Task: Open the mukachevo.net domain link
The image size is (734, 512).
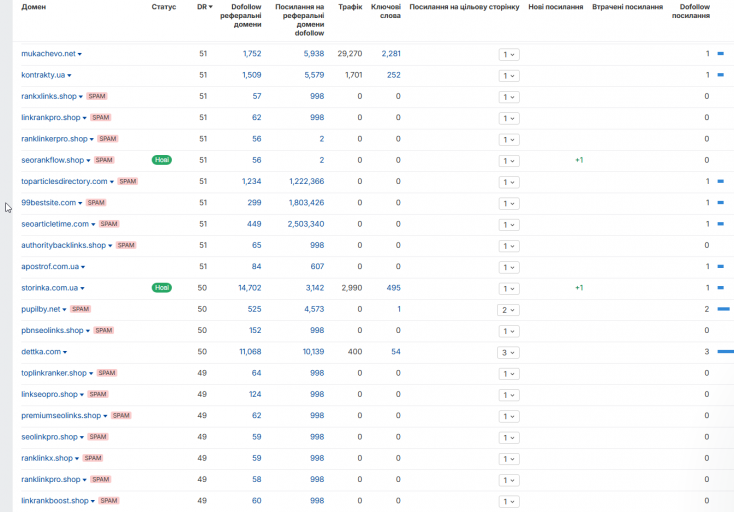Action: (48, 54)
